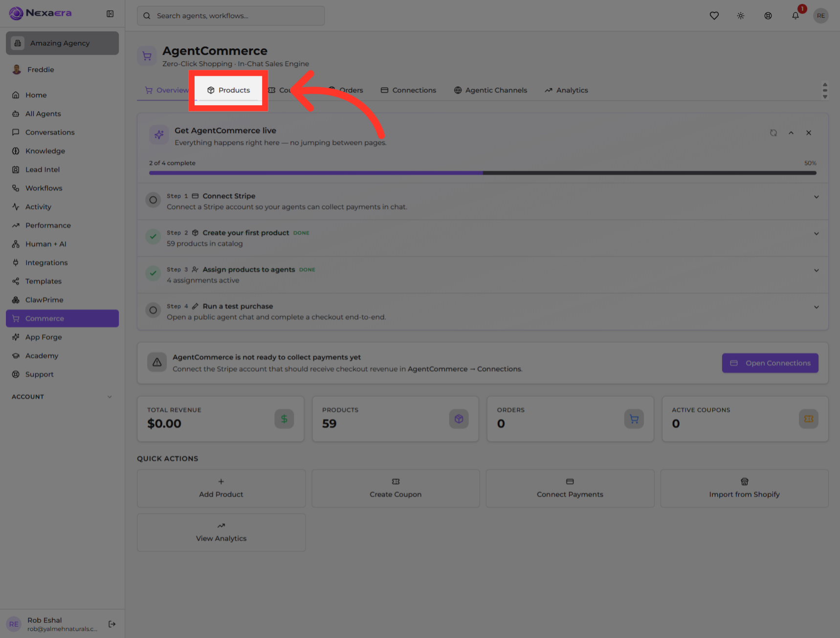Click the onboarding progress bar
This screenshot has width=840, height=638.
tap(483, 173)
